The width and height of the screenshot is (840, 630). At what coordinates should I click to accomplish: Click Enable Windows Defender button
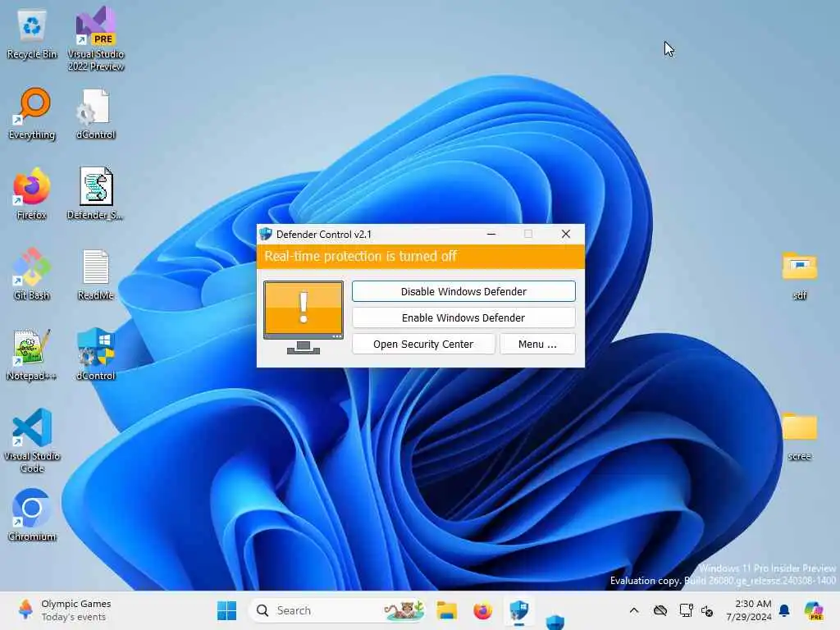[x=463, y=317]
